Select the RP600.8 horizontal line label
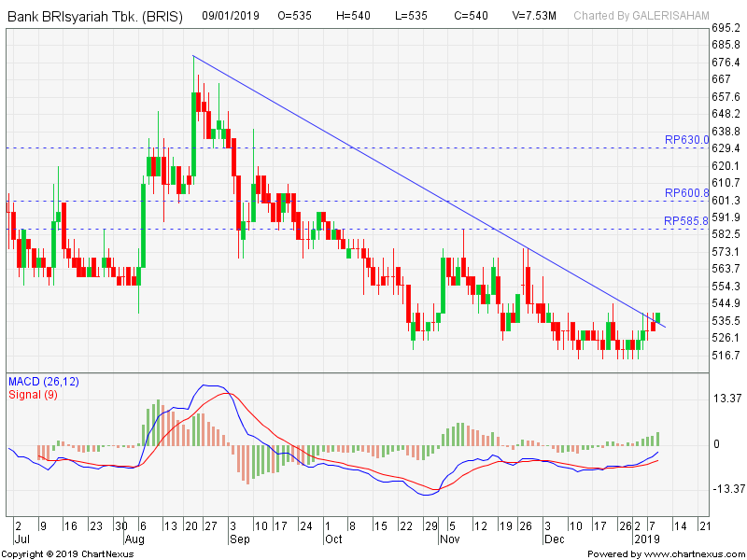The image size is (747, 560). [x=686, y=193]
